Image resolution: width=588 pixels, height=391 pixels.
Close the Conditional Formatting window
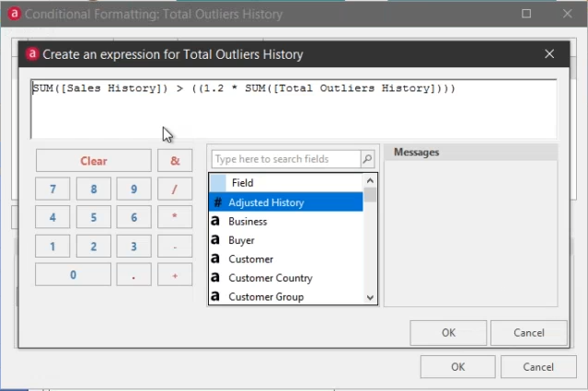pyautogui.click(x=568, y=14)
